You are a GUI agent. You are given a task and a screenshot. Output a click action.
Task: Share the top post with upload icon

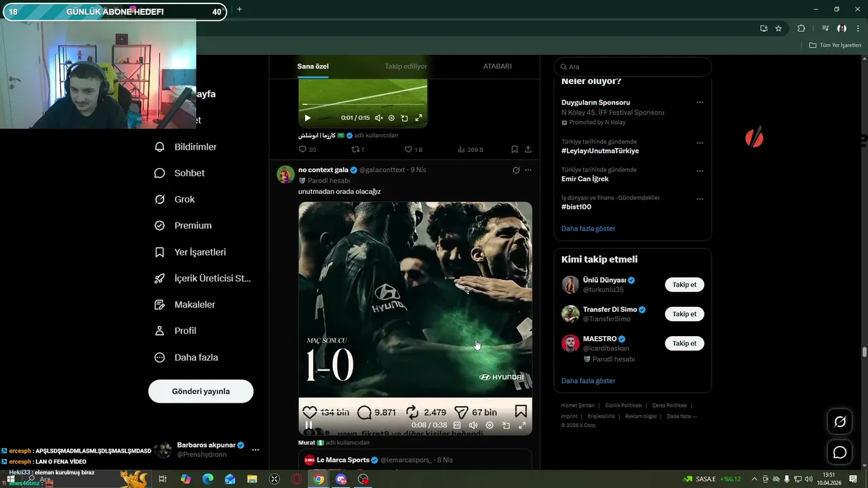[528, 149]
